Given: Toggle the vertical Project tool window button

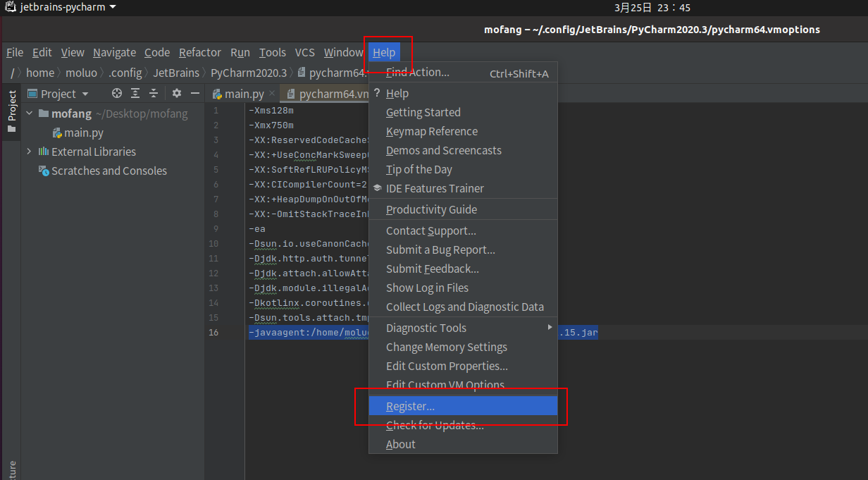Looking at the screenshot, I should coord(11,111).
